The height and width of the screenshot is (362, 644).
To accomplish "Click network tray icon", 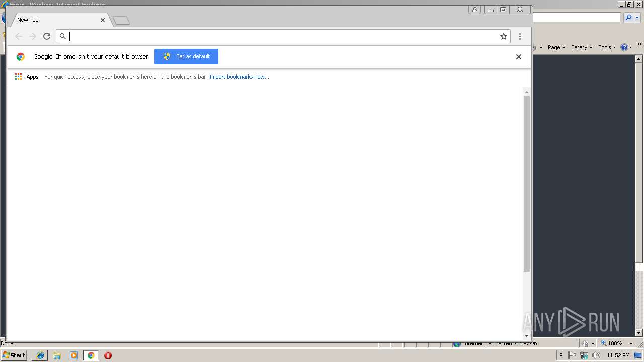I will (x=584, y=355).
